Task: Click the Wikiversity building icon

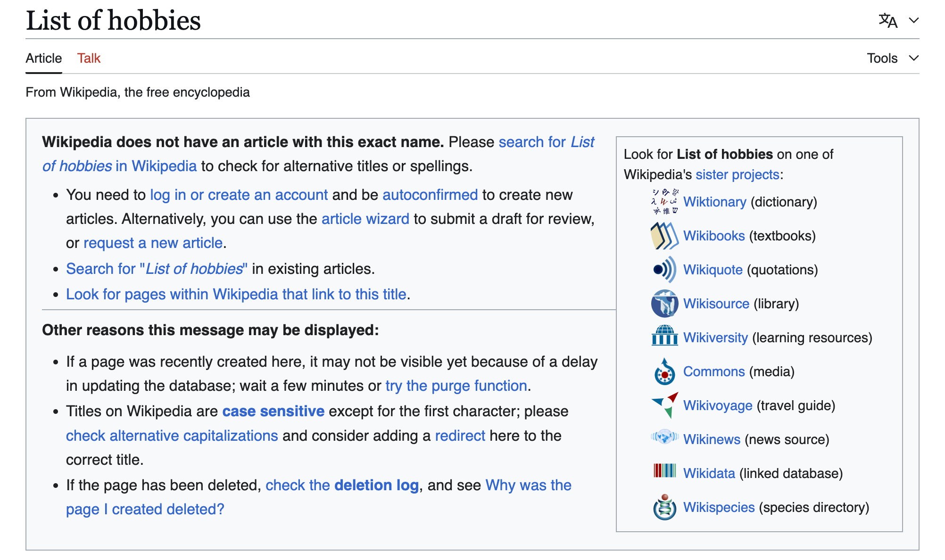Action: click(x=665, y=336)
